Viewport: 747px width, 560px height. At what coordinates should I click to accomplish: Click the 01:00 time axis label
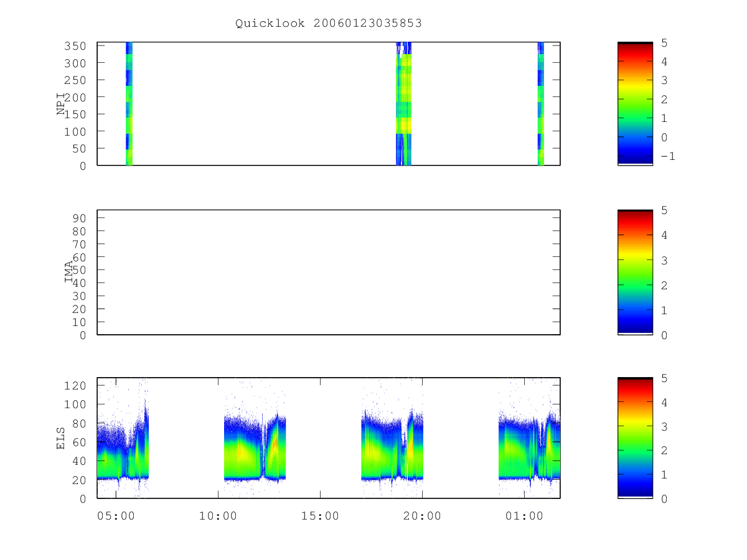click(x=524, y=516)
